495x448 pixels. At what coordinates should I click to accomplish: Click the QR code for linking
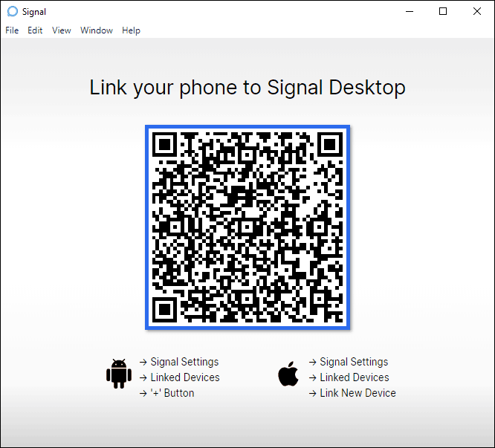(x=247, y=227)
